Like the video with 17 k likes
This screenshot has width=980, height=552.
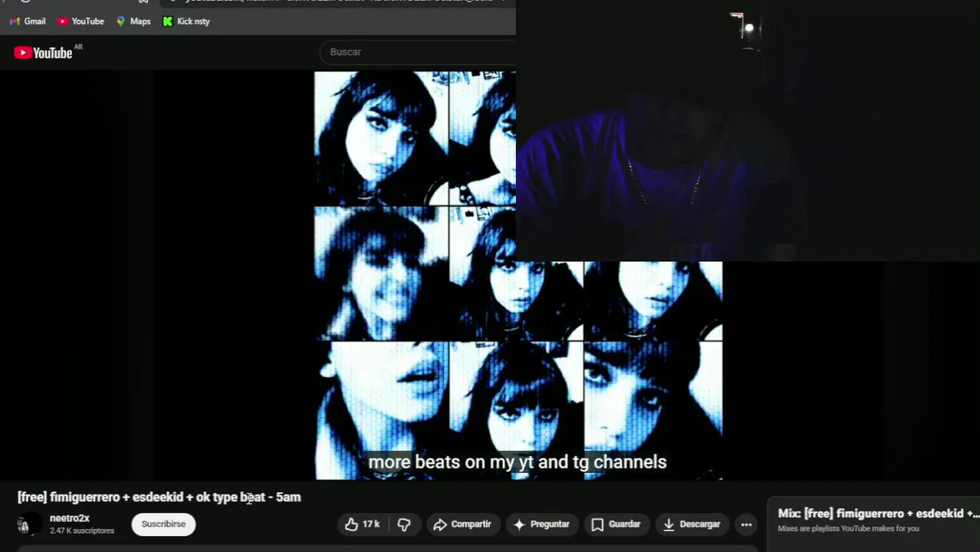coord(362,524)
